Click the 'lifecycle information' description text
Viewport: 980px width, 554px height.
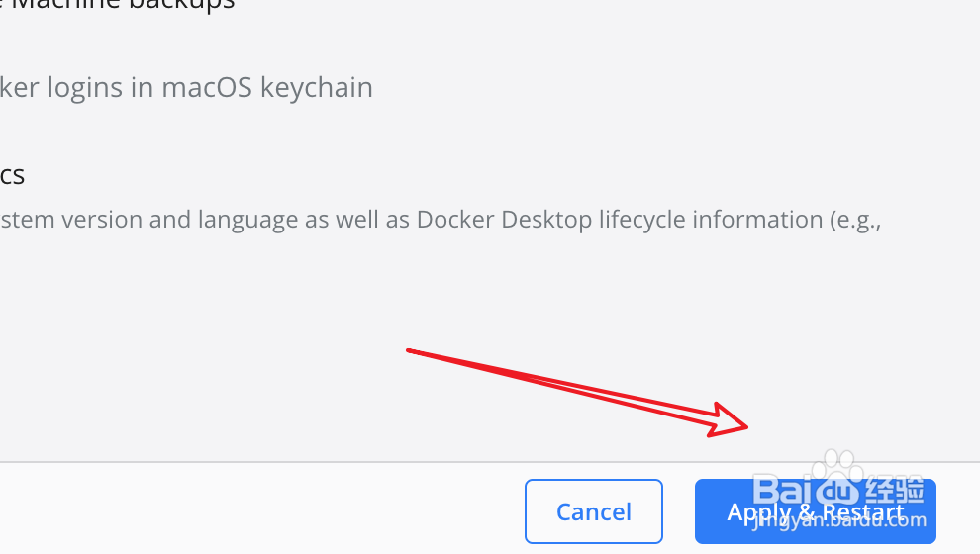[711, 220]
